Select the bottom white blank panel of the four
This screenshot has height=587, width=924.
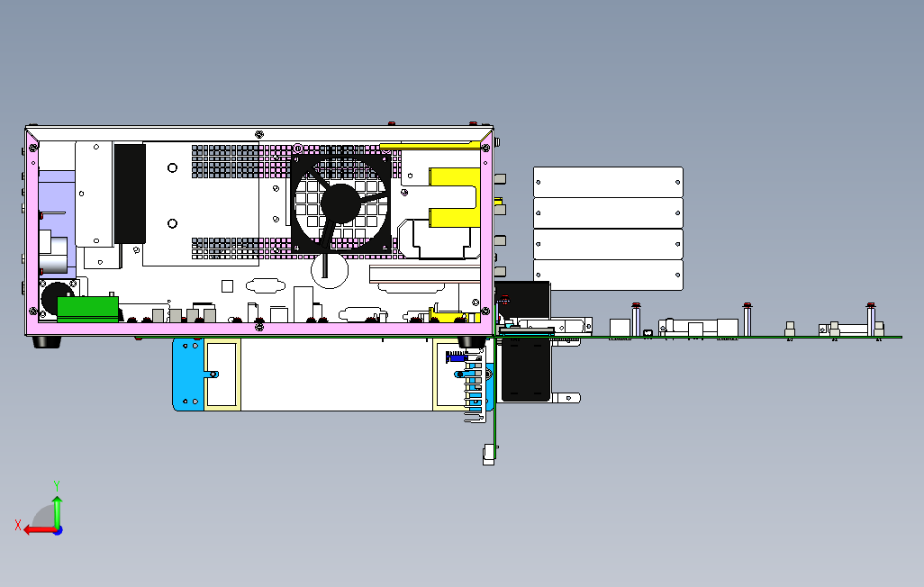(x=608, y=275)
